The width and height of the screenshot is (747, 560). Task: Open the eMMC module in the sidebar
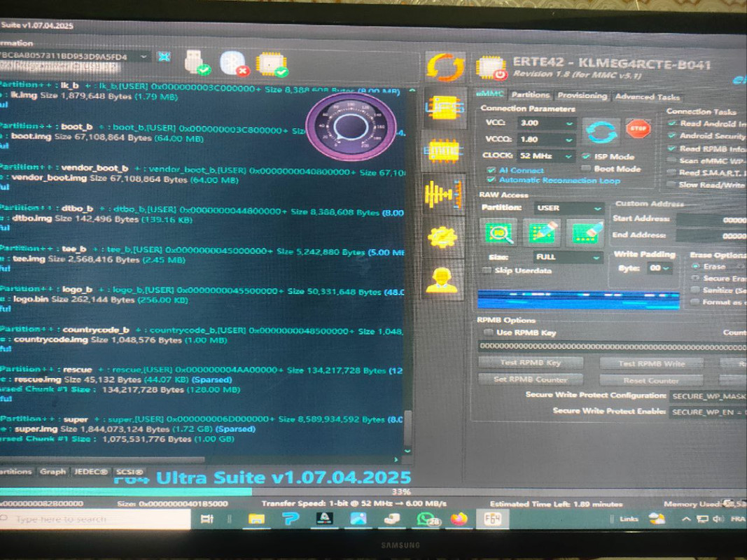444,151
